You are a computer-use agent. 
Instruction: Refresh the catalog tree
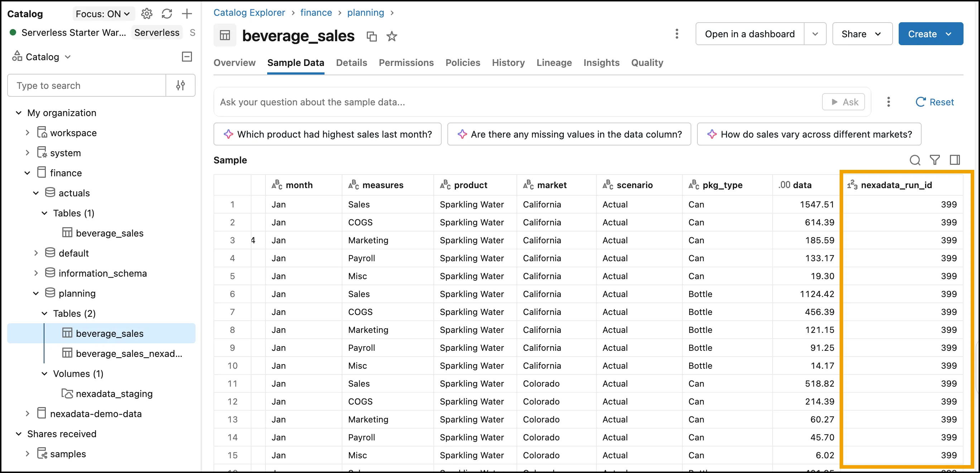point(167,14)
